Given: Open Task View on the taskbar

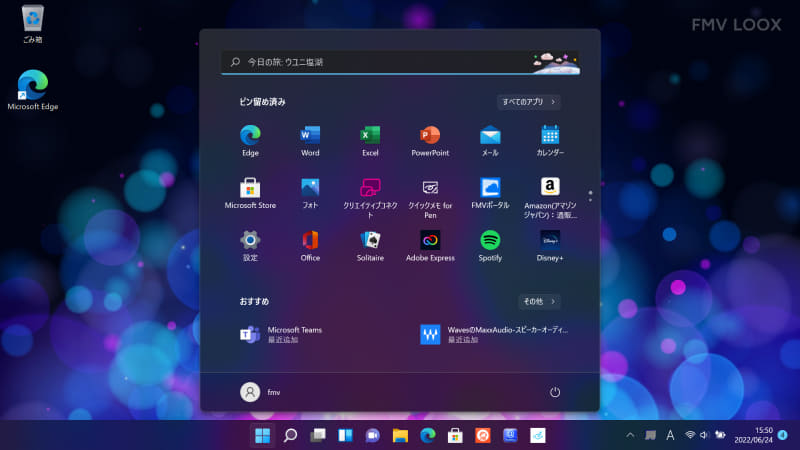Looking at the screenshot, I should tap(318, 435).
